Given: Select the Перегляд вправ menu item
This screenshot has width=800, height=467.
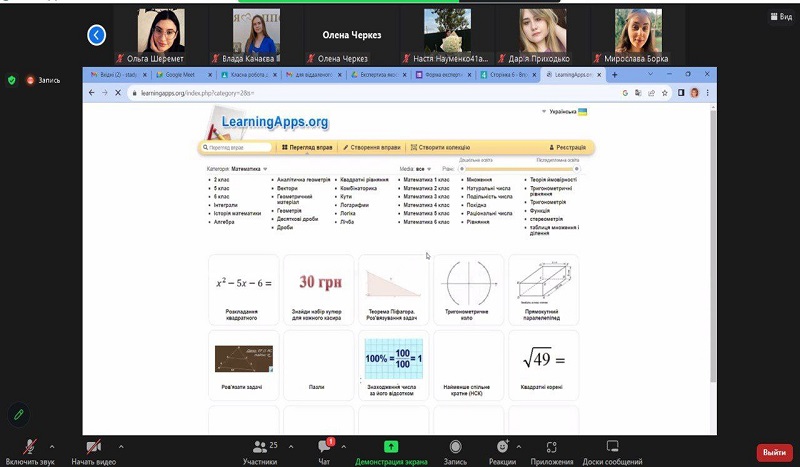Looking at the screenshot, I should tap(307, 148).
